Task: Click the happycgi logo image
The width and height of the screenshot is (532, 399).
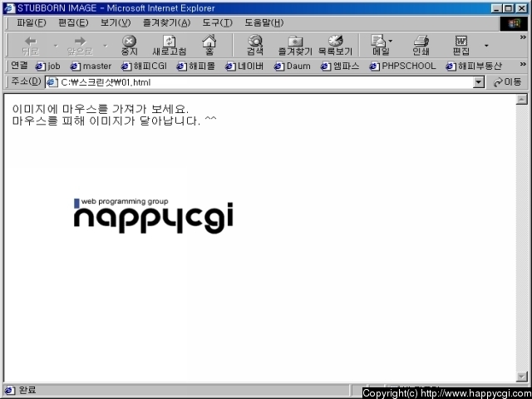Action: click(x=153, y=216)
